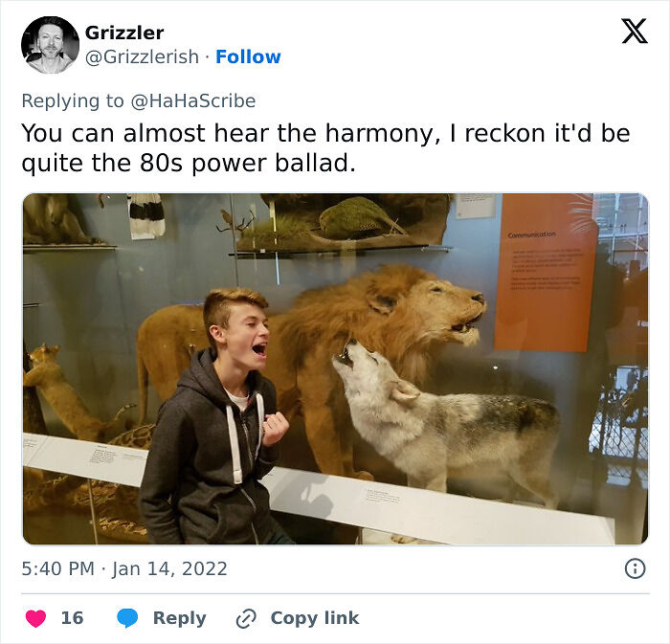The height and width of the screenshot is (644, 670).
Task: Click the tweet text about harmony
Action: coord(325,147)
